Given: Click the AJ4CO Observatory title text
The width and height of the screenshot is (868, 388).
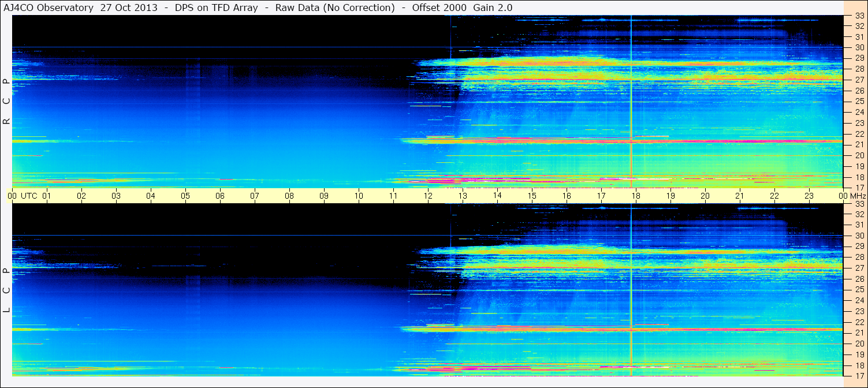Looking at the screenshot, I should point(48,8).
